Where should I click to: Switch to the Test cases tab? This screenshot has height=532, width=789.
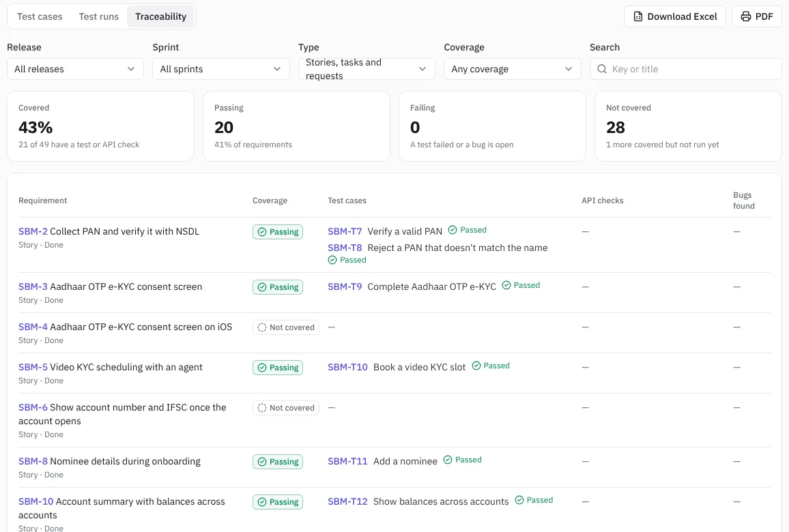pyautogui.click(x=40, y=16)
